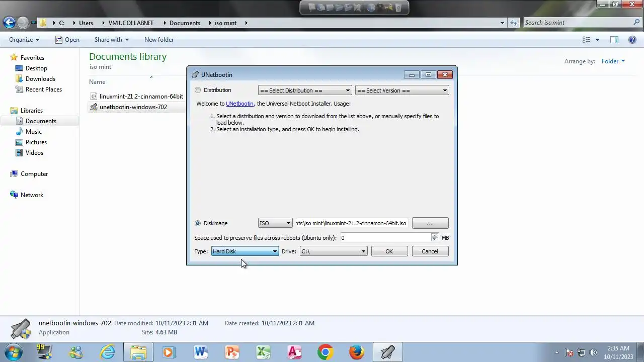The height and width of the screenshot is (362, 644).
Task: Select Network in navigation pane
Action: 32,195
